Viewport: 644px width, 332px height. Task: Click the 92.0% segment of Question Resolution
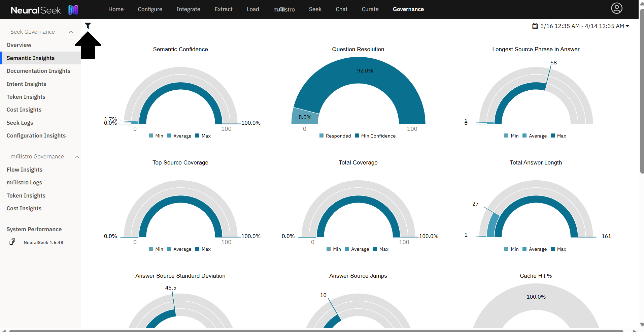coord(365,71)
